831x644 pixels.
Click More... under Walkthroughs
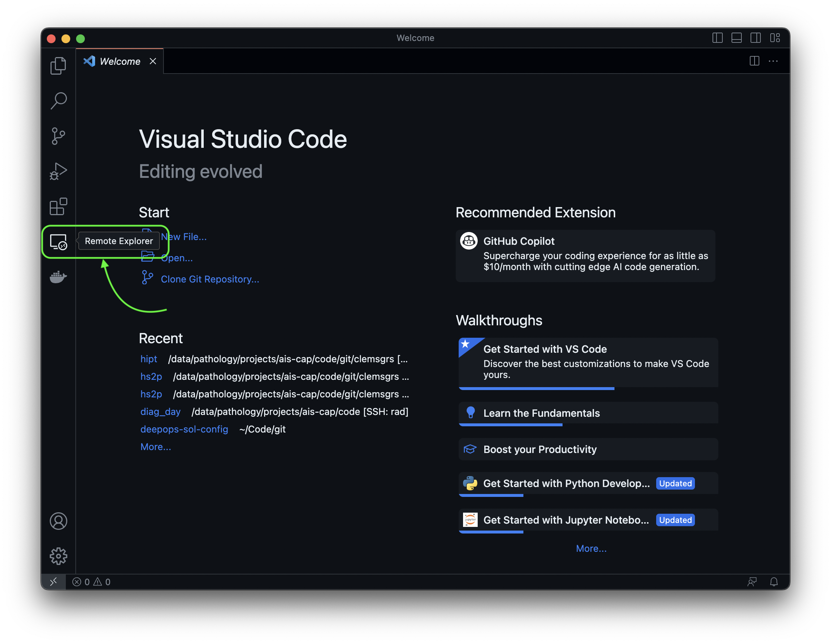591,548
